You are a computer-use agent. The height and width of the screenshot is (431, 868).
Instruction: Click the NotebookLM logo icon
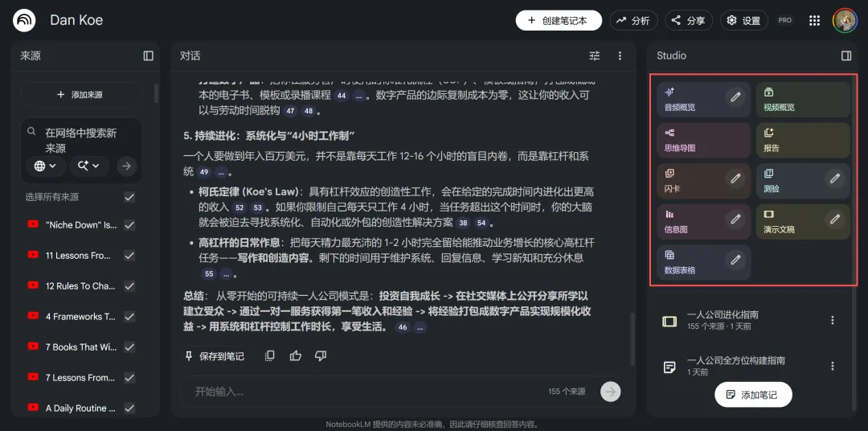[x=24, y=20]
